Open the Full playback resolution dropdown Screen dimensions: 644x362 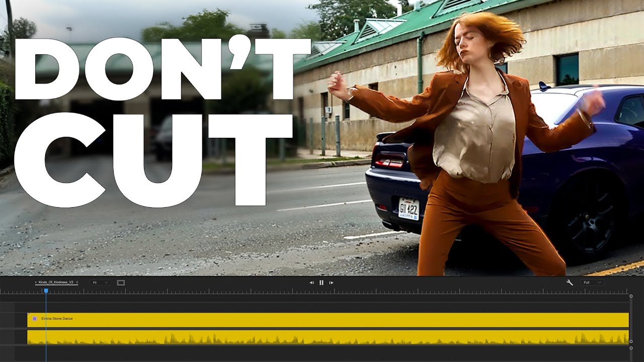click(x=592, y=283)
